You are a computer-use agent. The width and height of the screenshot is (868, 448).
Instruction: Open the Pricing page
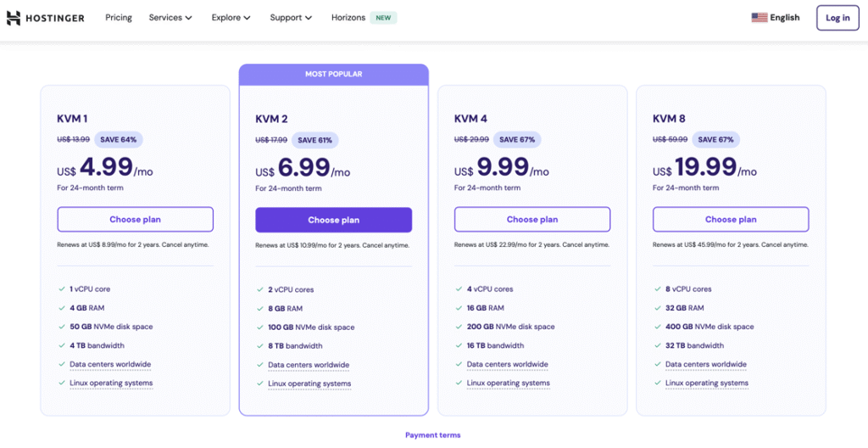click(x=119, y=18)
